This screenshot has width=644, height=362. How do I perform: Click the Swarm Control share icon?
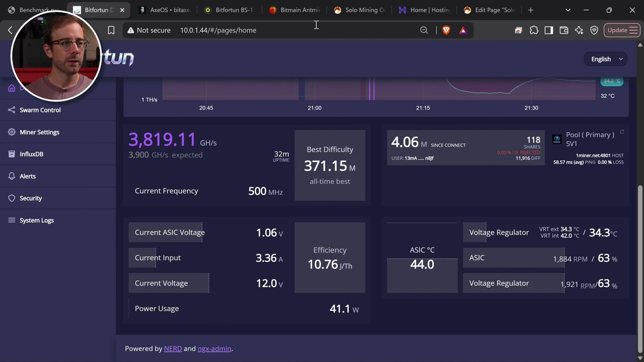coord(12,110)
